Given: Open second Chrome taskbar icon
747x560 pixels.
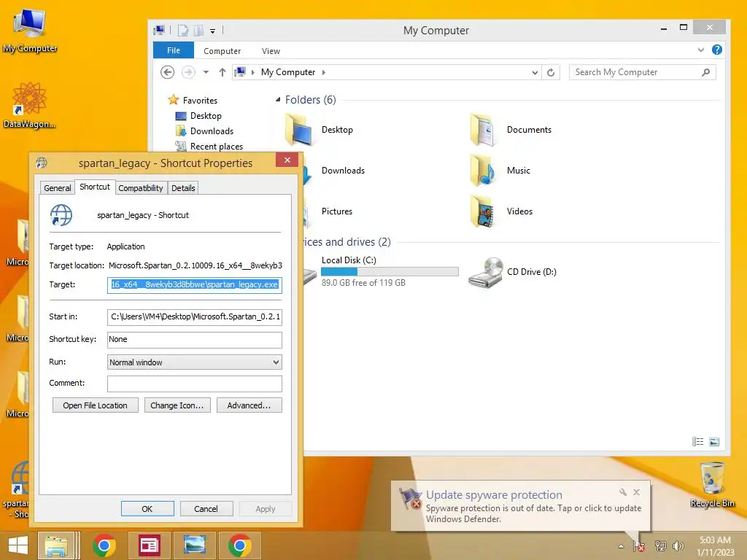Looking at the screenshot, I should 239,545.
